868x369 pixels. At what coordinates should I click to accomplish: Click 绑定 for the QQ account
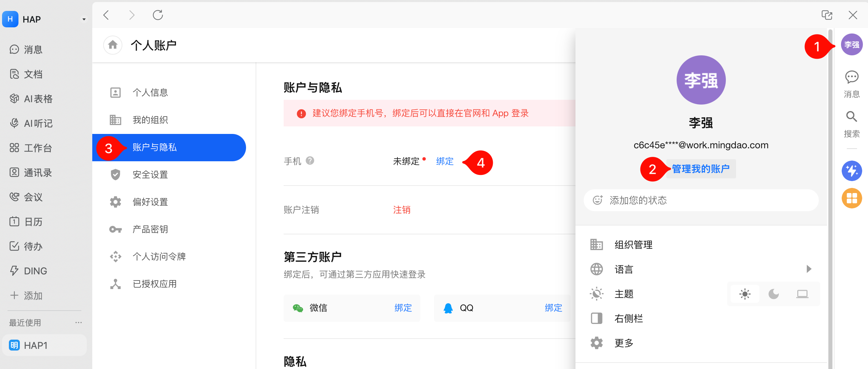pyautogui.click(x=553, y=308)
